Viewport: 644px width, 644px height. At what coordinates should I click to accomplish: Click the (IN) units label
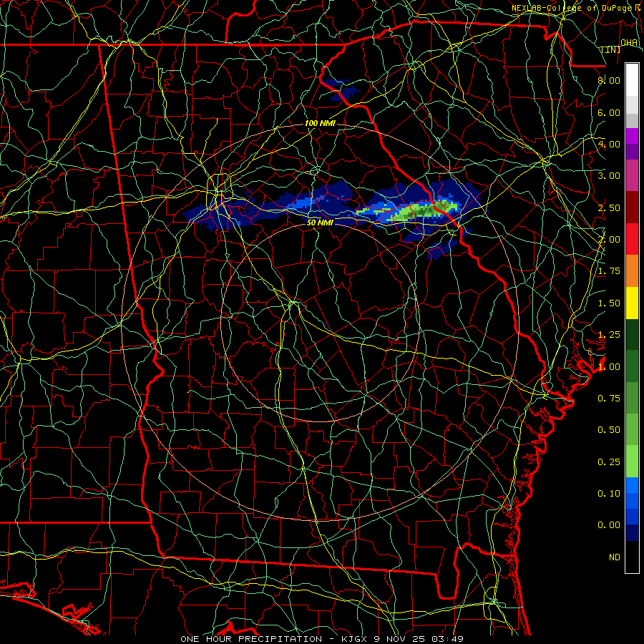click(x=611, y=49)
